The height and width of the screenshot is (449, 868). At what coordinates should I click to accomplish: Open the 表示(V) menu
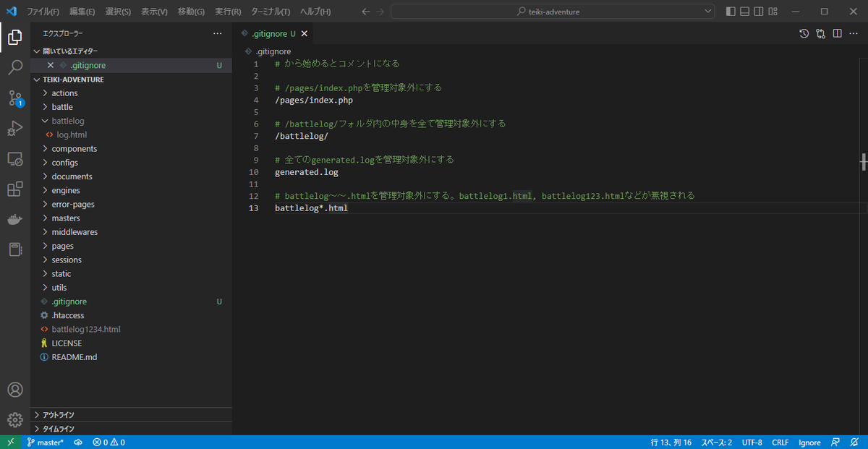[x=154, y=12]
